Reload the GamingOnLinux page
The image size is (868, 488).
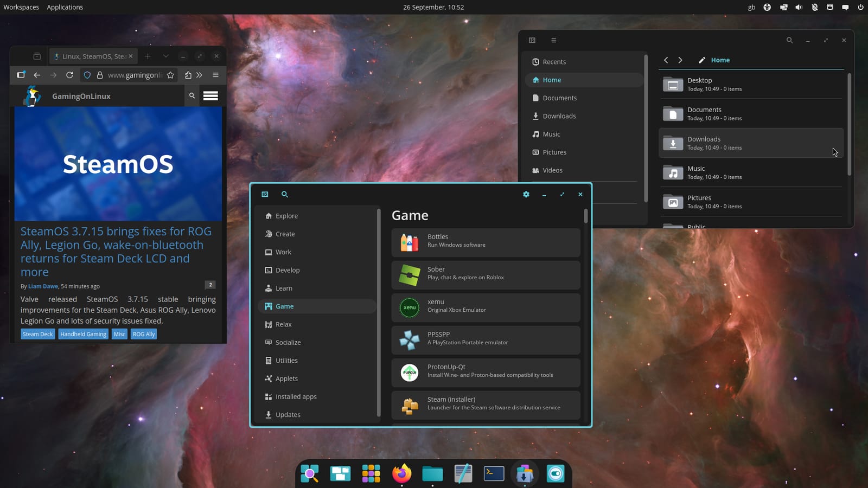point(69,75)
